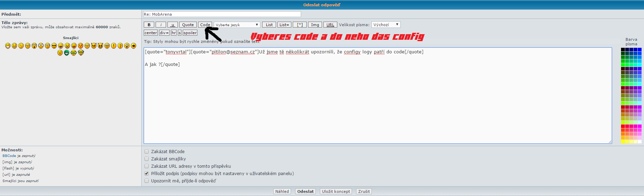Insert the big grin smiley
Image resolution: width=644 pixels, height=196 pixels.
click(x=8, y=46)
